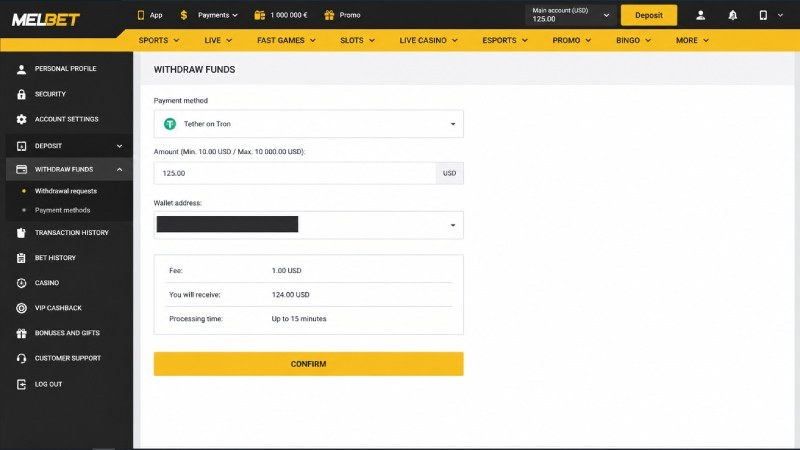Open the Wallet address dropdown arrow
Image resolution: width=800 pixels, height=450 pixels.
453,225
